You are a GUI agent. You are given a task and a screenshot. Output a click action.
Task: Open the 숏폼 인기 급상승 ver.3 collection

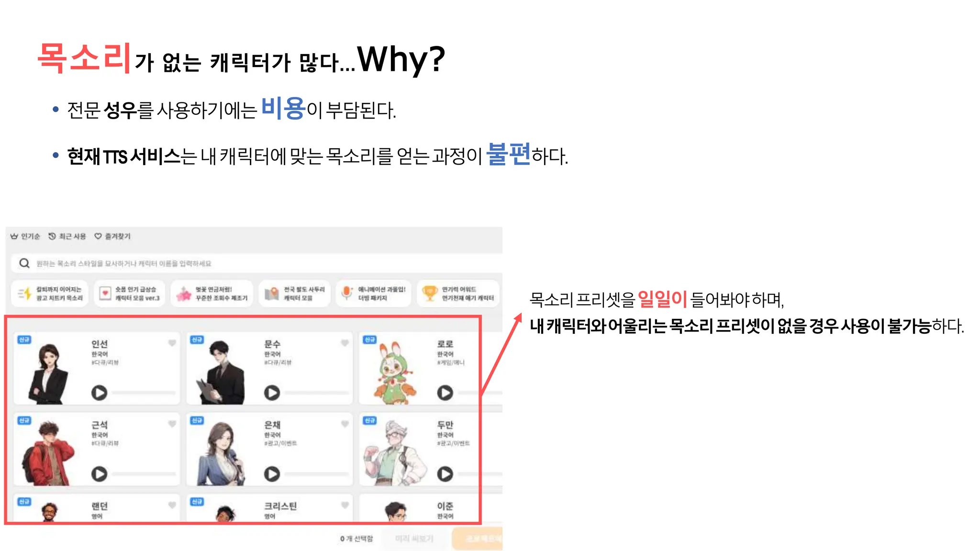[129, 293]
